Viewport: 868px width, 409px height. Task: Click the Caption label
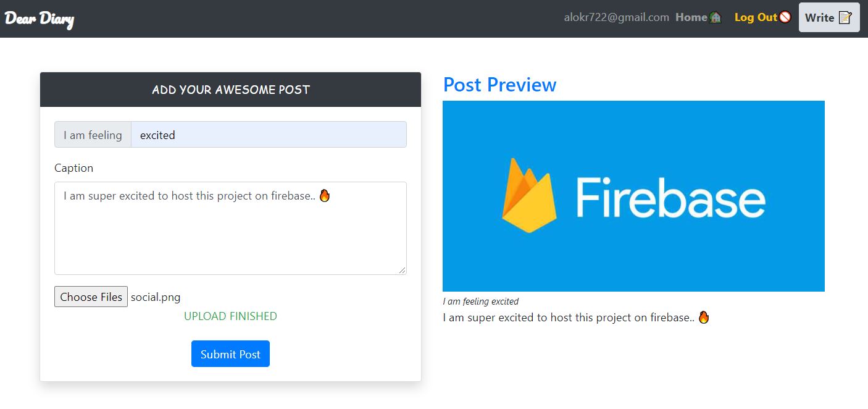pos(73,168)
